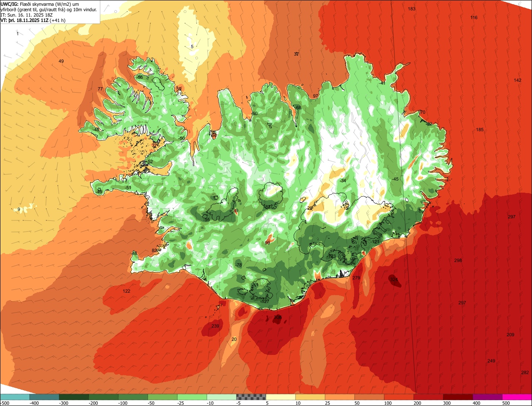Click the purple swatch between 400 and 500
This screenshot has height=406, width=532.
[x=488, y=397]
